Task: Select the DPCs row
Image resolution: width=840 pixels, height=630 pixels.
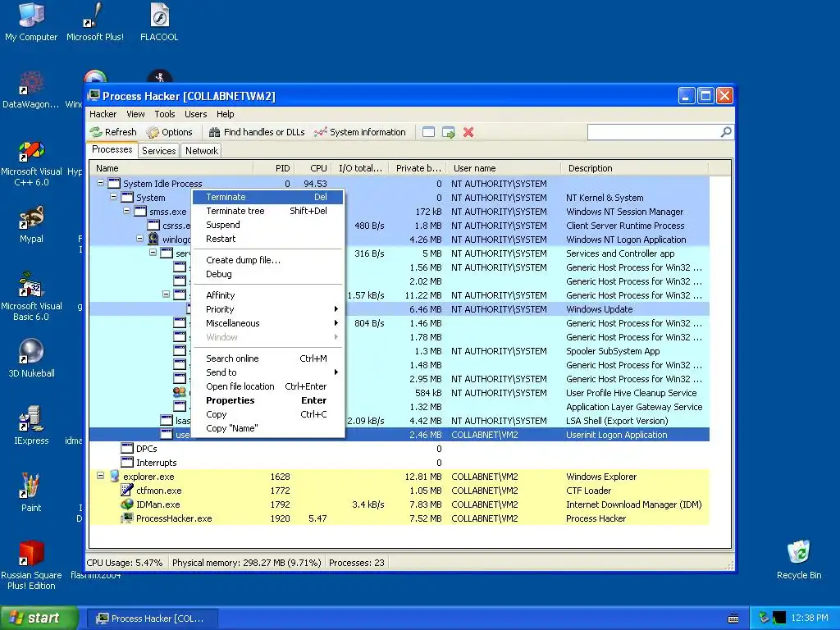Action: (399, 449)
